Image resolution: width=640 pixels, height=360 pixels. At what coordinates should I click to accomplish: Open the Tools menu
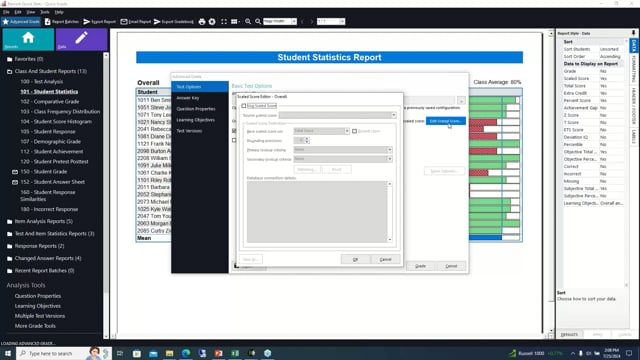click(44, 12)
